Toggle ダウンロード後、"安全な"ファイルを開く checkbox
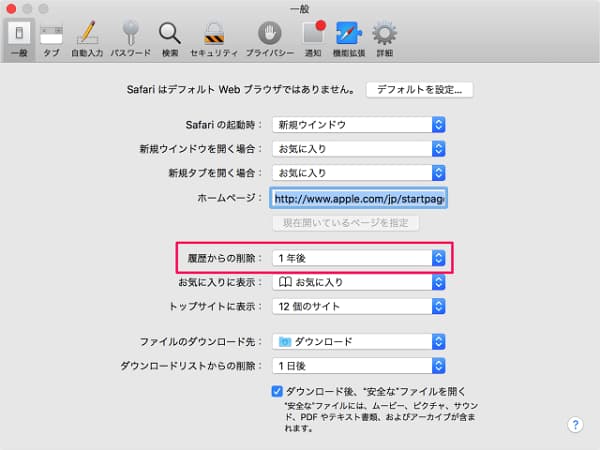 pos(277,391)
